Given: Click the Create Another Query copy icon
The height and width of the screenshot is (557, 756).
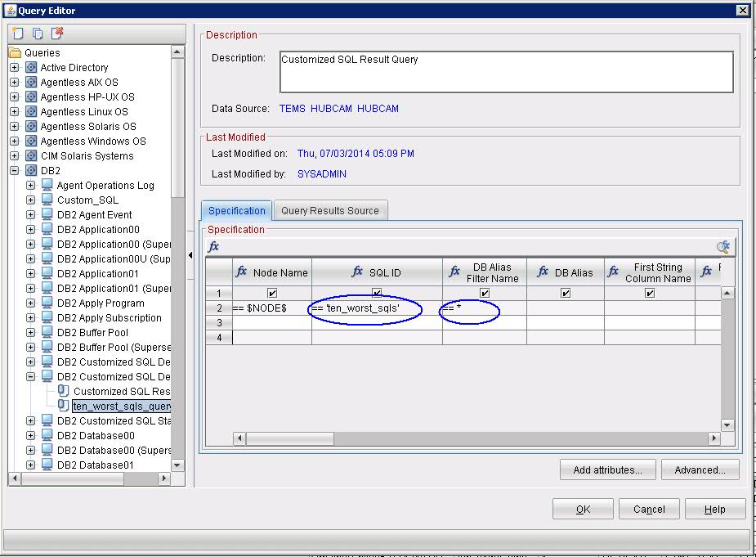Looking at the screenshot, I should click(x=38, y=34).
